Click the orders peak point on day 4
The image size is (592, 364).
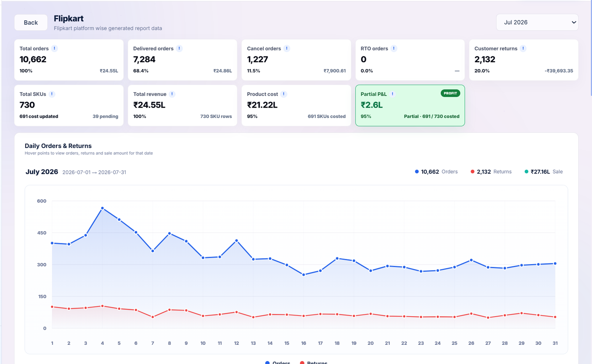102,208
